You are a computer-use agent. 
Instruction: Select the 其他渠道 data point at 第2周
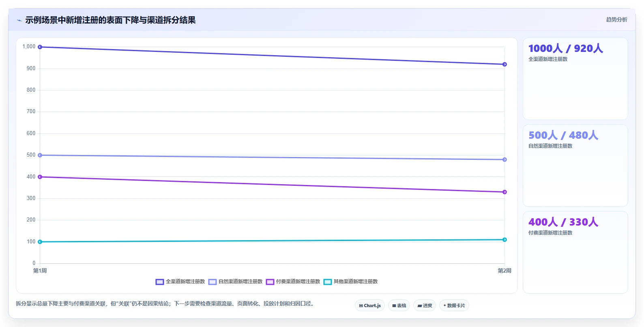pos(504,240)
